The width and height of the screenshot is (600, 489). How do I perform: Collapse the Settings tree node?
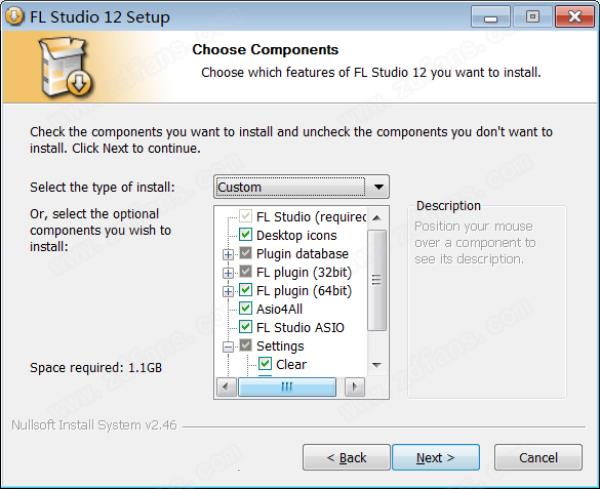pyautogui.click(x=228, y=347)
